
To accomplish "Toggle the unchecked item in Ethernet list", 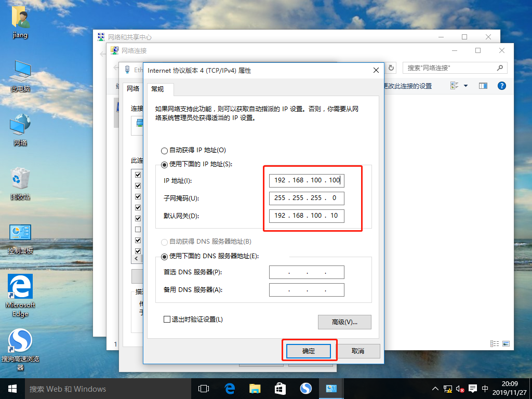I will click(138, 229).
